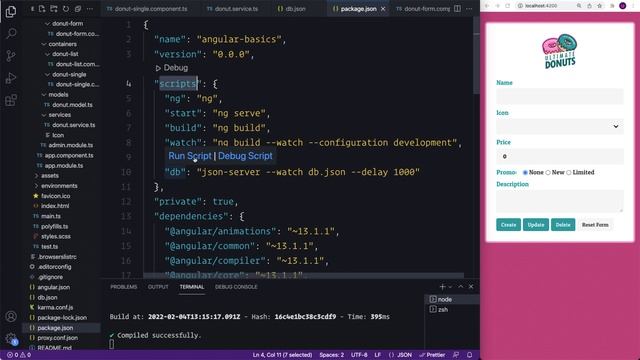The height and width of the screenshot is (360, 640).
Task: Open the Accounts menu icon
Action: pyautogui.click(x=11, y=316)
